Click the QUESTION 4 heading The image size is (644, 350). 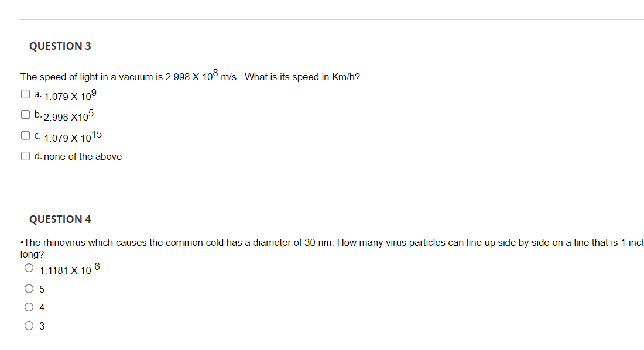pyautogui.click(x=60, y=219)
